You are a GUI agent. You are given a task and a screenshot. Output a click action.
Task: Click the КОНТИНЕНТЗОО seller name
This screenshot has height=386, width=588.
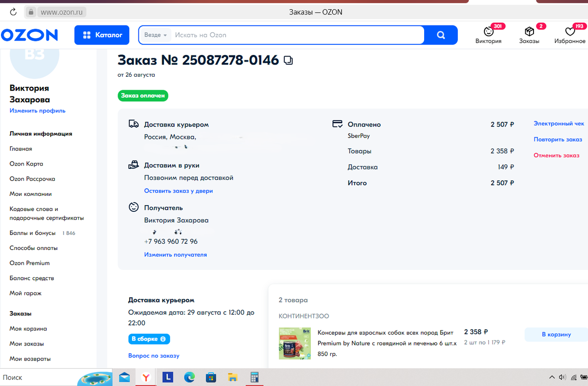pos(304,316)
